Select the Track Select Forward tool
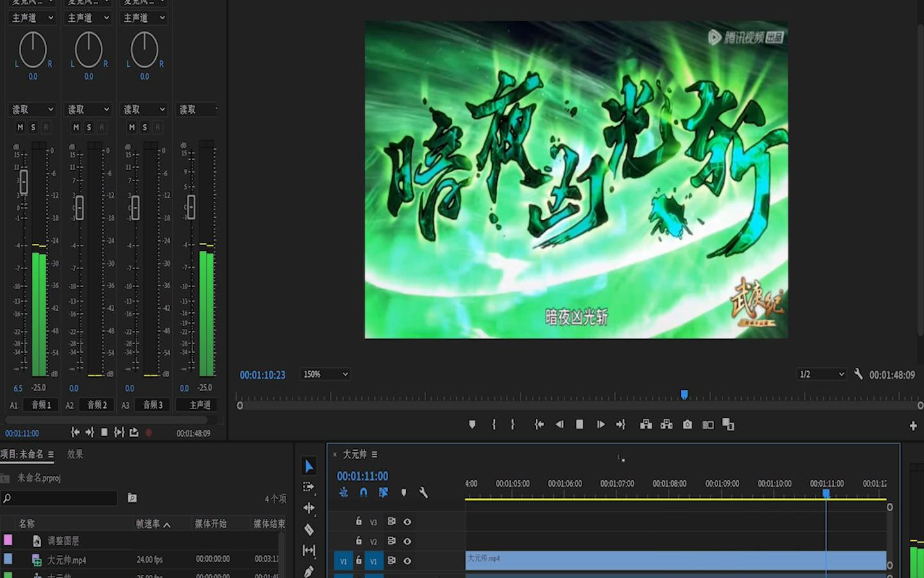The width and height of the screenshot is (924, 578). [309, 487]
